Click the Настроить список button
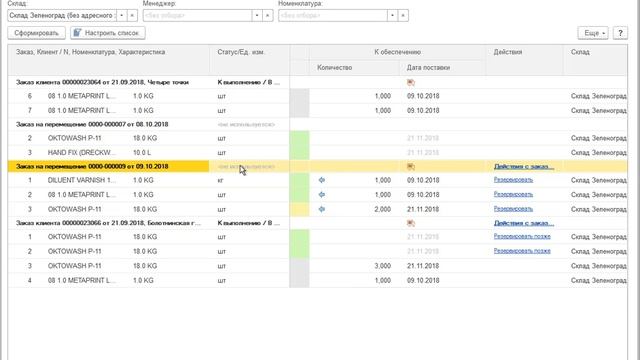The image size is (640, 360). (x=108, y=33)
